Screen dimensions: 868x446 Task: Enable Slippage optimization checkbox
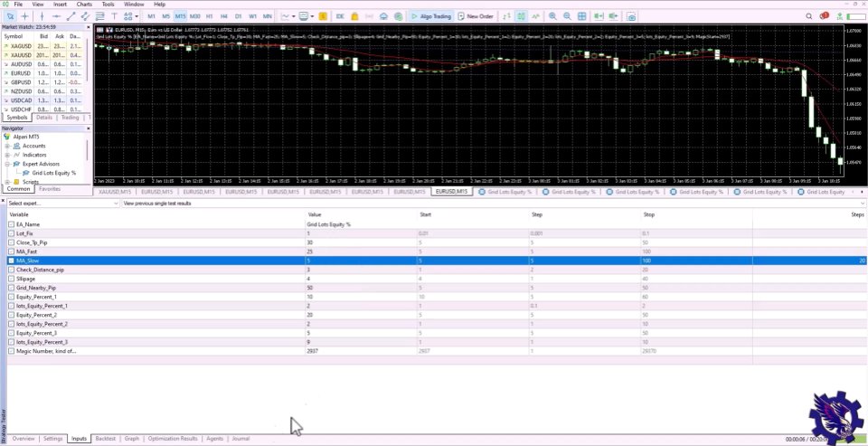click(12, 279)
